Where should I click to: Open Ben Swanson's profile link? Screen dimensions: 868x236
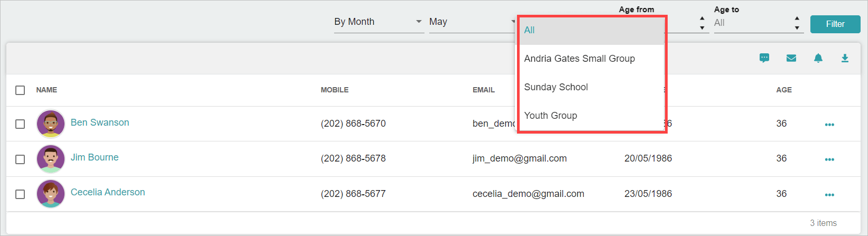(100, 122)
